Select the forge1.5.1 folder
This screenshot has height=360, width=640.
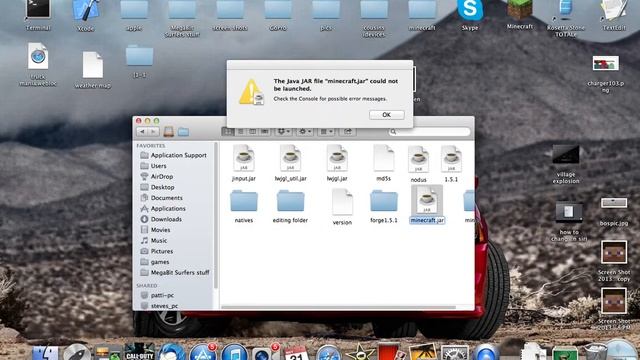tap(384, 206)
